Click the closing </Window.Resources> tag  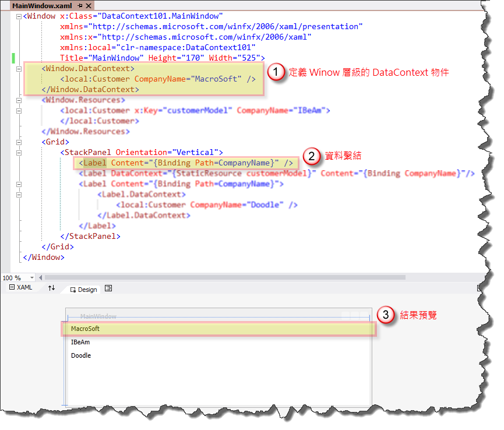pos(86,132)
